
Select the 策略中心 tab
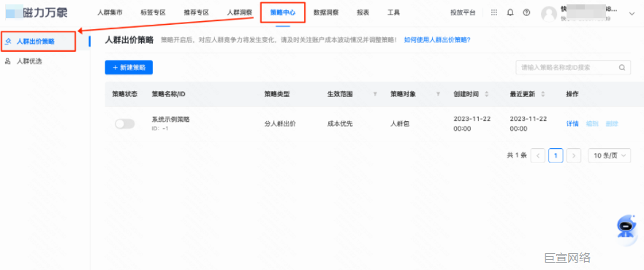(x=283, y=12)
